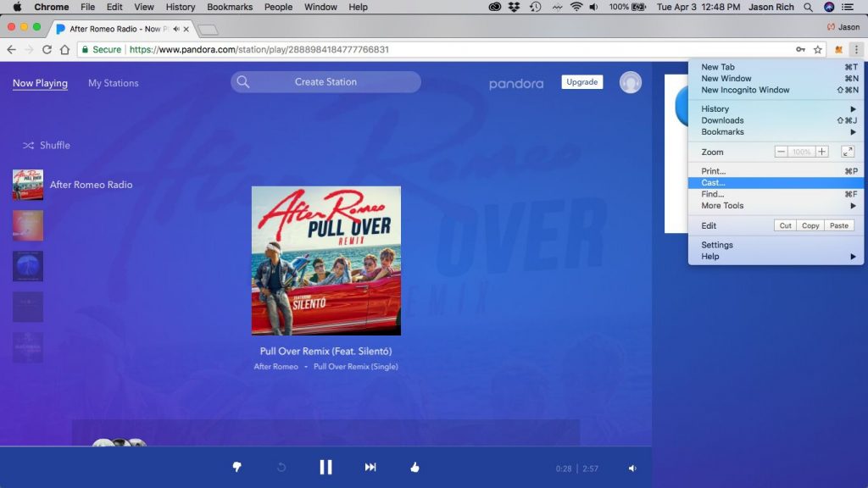Click the Create Station search field
The image size is (868, 488).
(325, 82)
